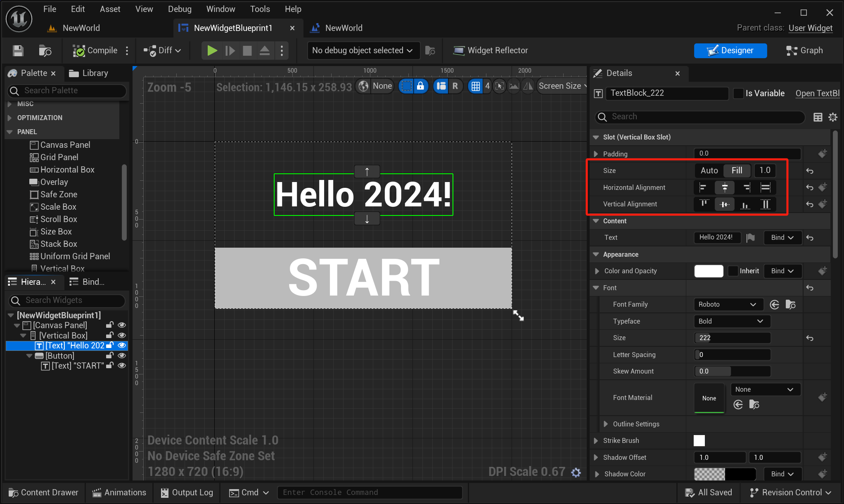Screen dimensions: 844x504
Task: Open the Diff dropdown
Action: click(x=162, y=50)
